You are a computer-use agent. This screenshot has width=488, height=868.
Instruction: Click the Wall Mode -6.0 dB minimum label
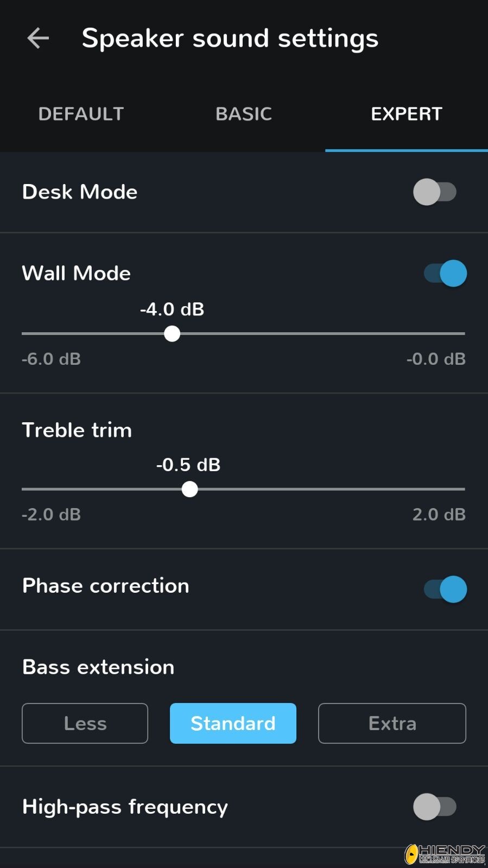(x=51, y=359)
